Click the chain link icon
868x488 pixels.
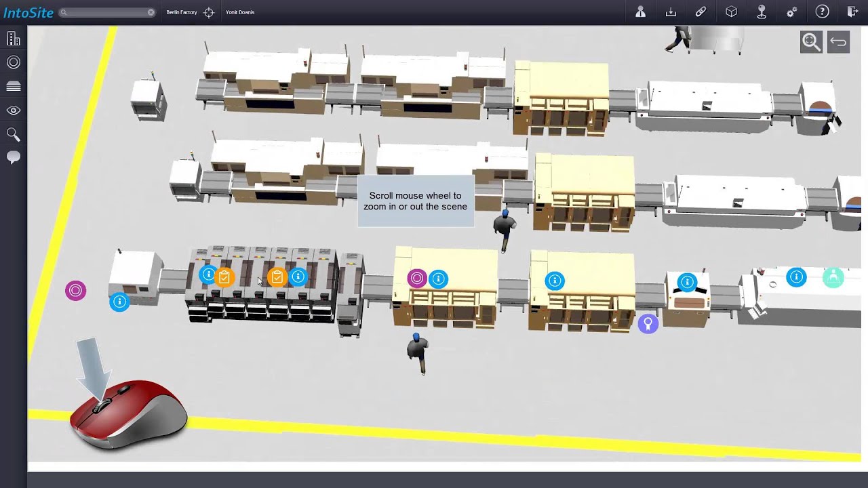coord(701,12)
